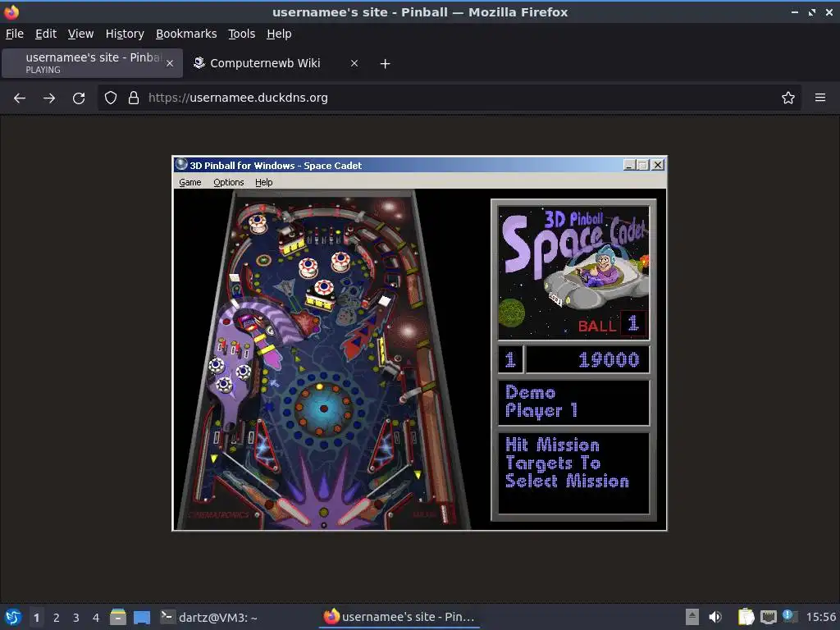Click the Hit Mission Targets message

click(573, 472)
